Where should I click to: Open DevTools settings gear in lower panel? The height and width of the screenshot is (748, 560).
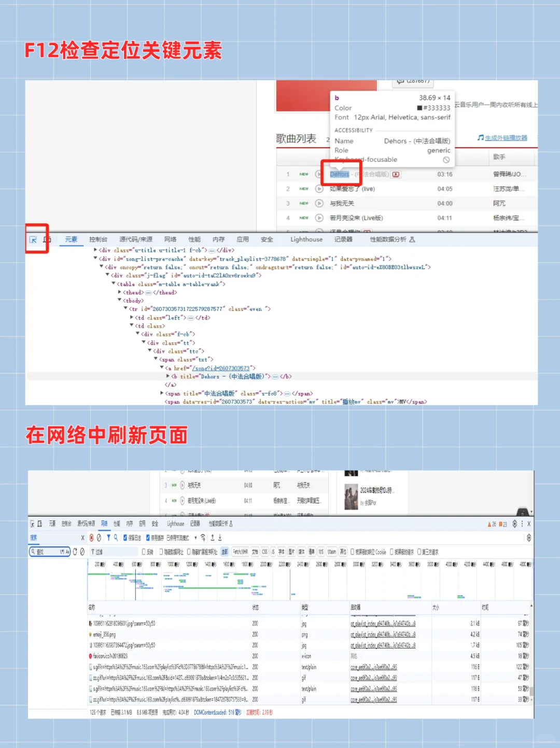[x=514, y=524]
